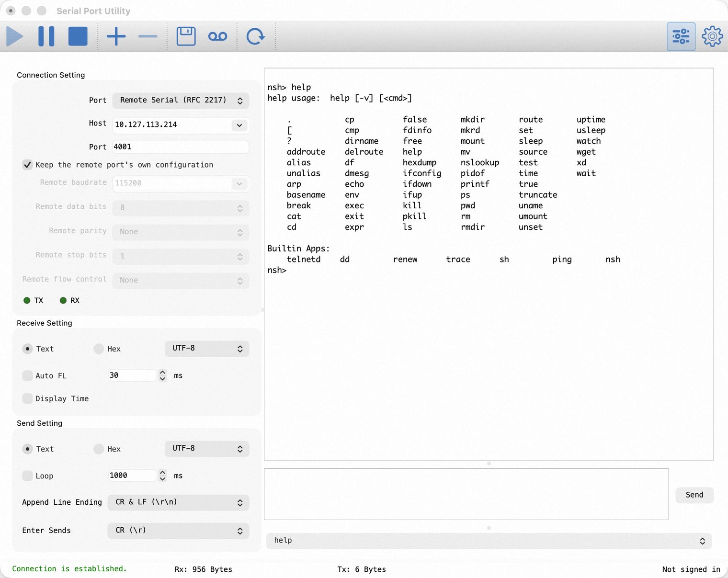Click the nslookup command in terminal output
The image size is (728, 578).
[480, 163]
